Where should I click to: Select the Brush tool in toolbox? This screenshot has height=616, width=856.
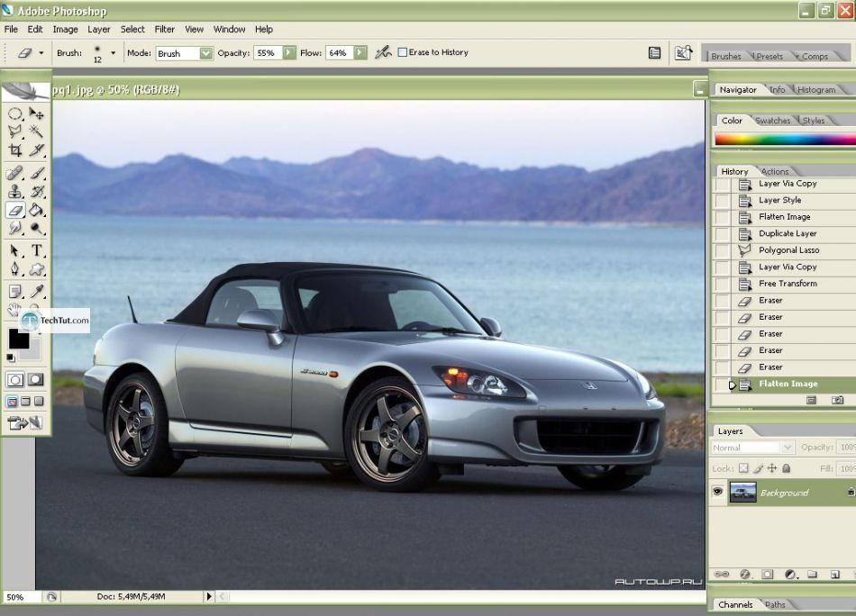pyautogui.click(x=37, y=174)
